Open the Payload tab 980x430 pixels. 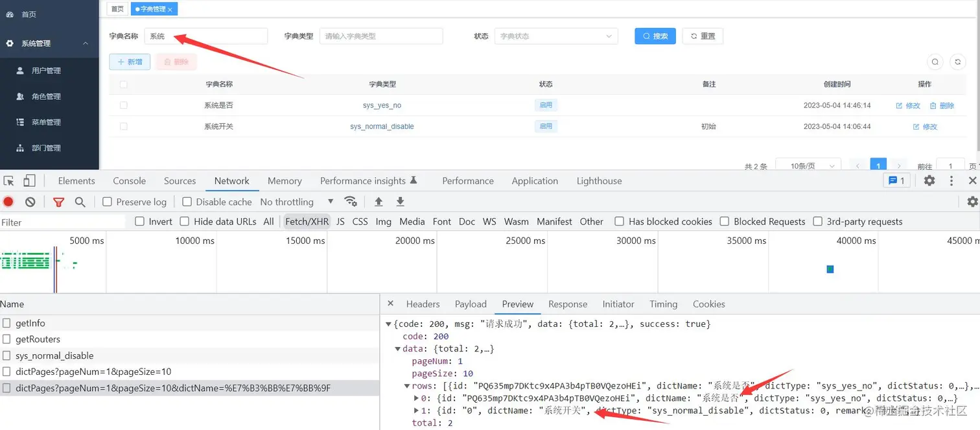[471, 304]
